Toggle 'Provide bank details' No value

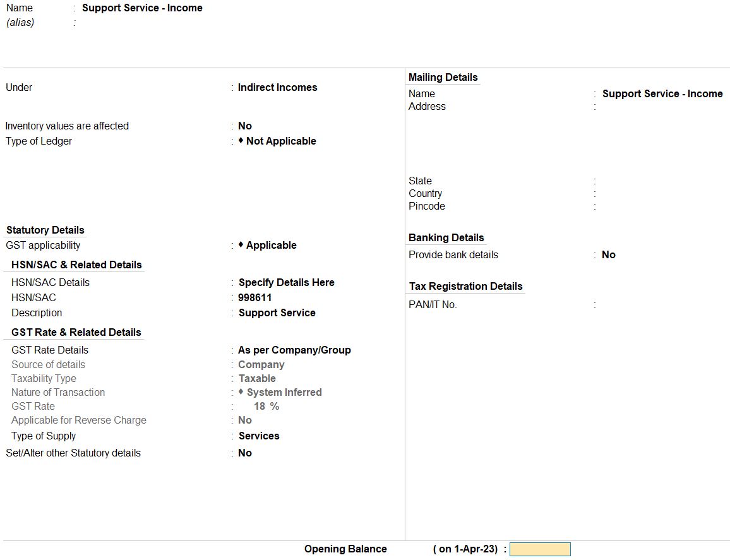point(609,254)
